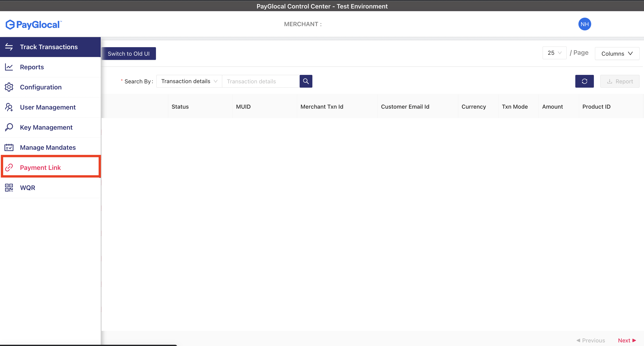
Task: Click the WQR QR-code icon
Action: coord(9,188)
